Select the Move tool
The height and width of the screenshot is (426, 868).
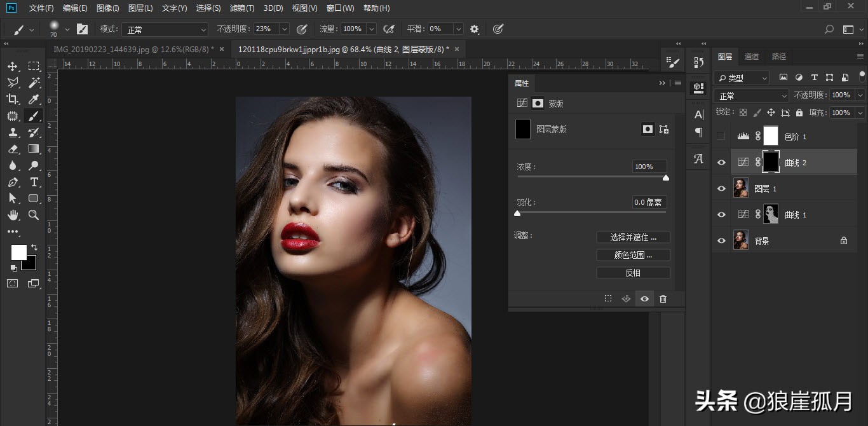[13, 66]
